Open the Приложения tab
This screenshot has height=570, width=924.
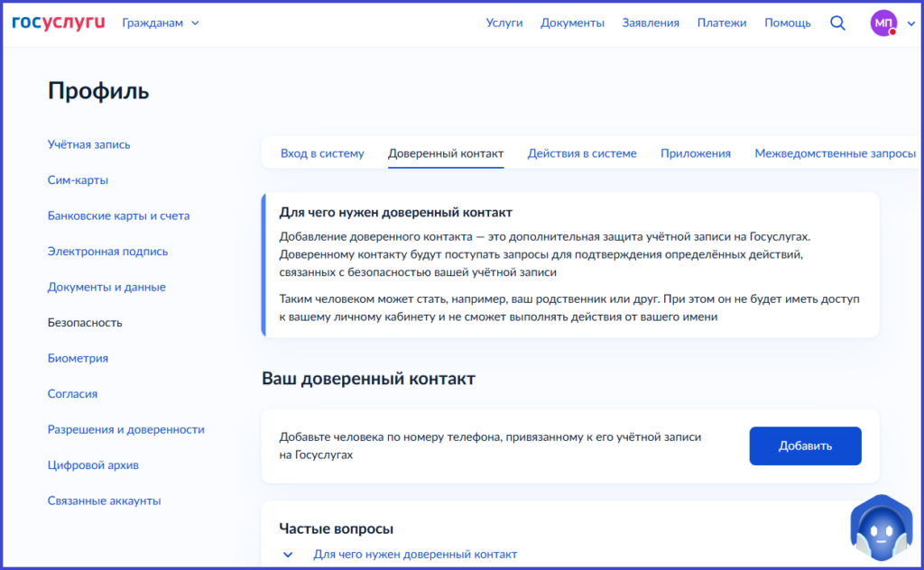tap(695, 153)
